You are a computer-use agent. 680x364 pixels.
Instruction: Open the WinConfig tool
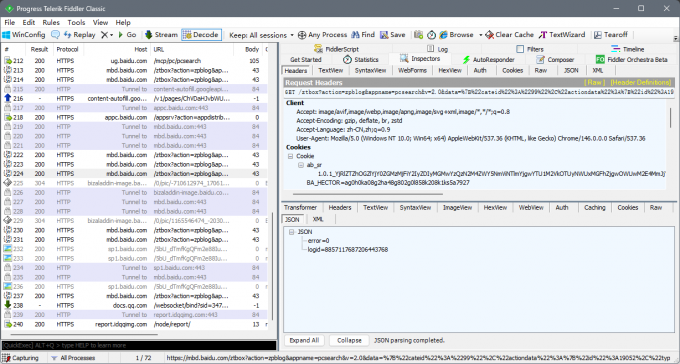(24, 35)
